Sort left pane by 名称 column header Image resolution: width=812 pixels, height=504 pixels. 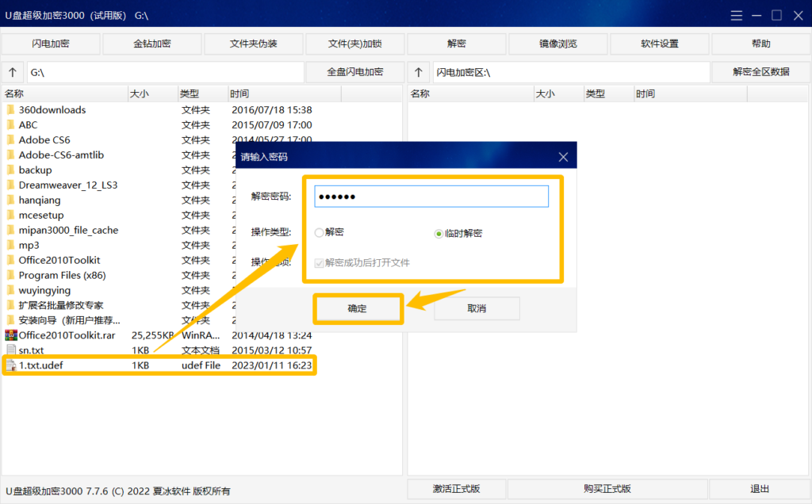click(x=65, y=94)
